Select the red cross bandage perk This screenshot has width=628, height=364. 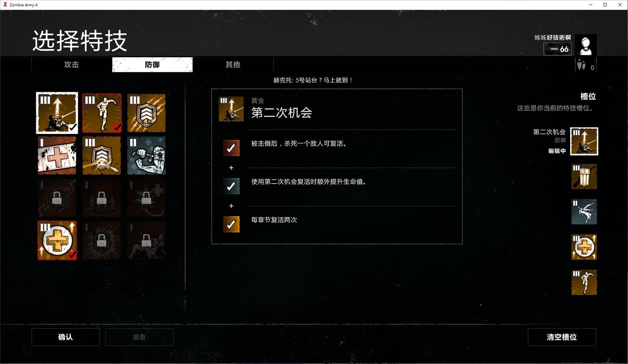tap(57, 155)
